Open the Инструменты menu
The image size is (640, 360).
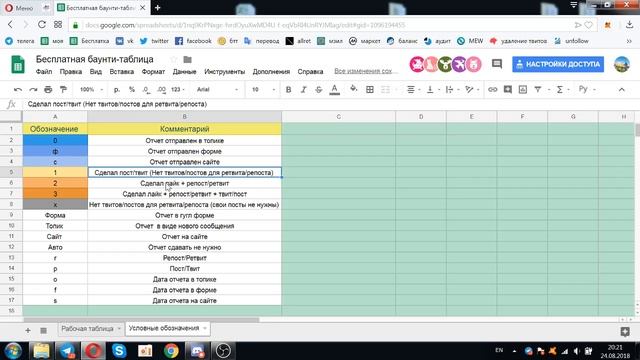(x=224, y=71)
